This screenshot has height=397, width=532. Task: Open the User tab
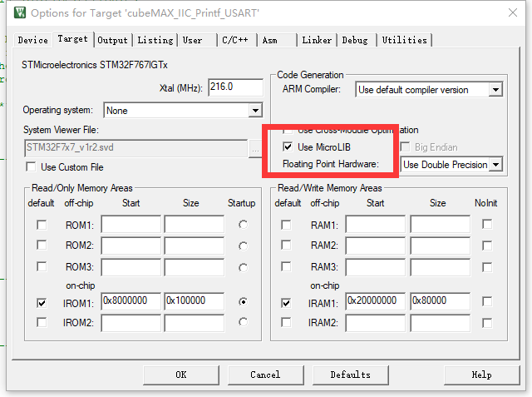(197, 40)
